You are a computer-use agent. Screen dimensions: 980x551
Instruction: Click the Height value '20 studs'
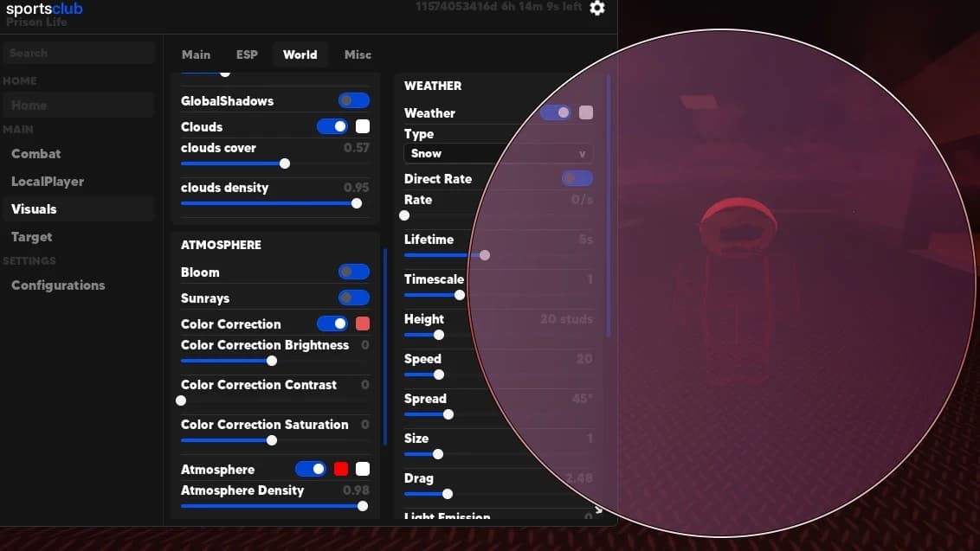pos(566,319)
